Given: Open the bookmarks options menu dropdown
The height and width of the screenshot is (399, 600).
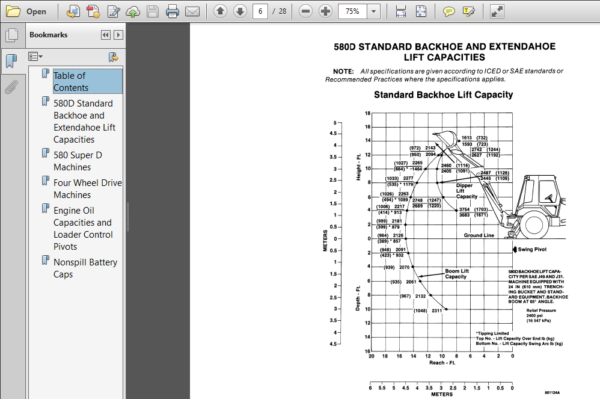Looking at the screenshot, I should click(35, 57).
